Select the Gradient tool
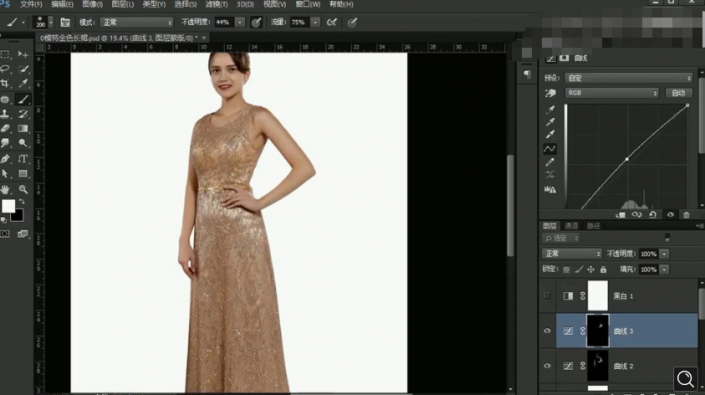The image size is (705, 395). point(22,129)
